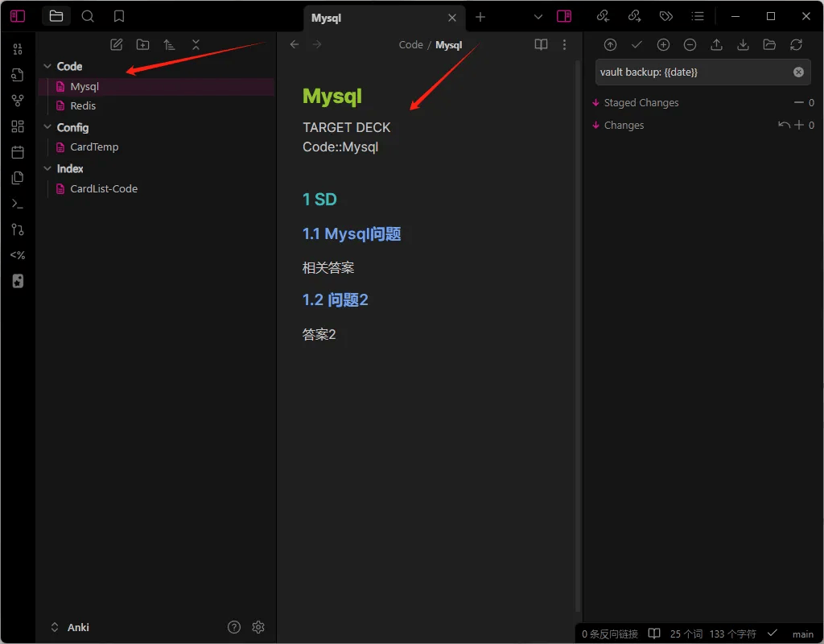Open the tags tab
Image resolution: width=824 pixels, height=644 pixels.
tap(666, 16)
